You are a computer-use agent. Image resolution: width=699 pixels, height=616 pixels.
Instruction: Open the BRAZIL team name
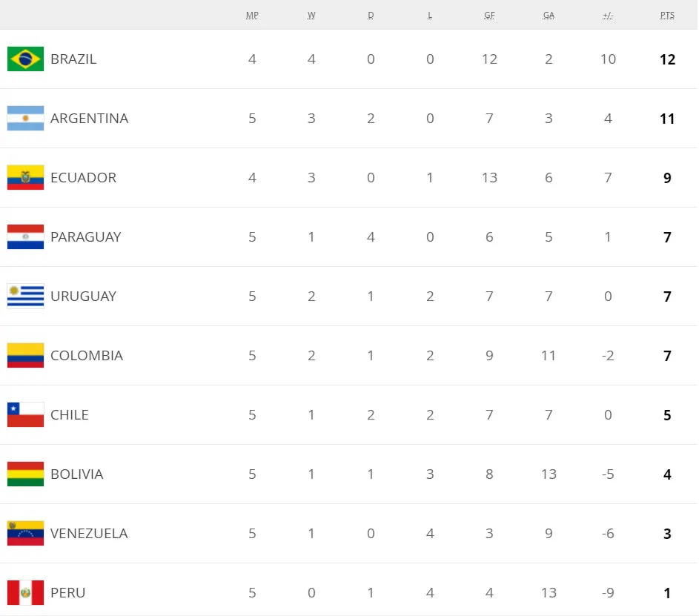(x=73, y=59)
